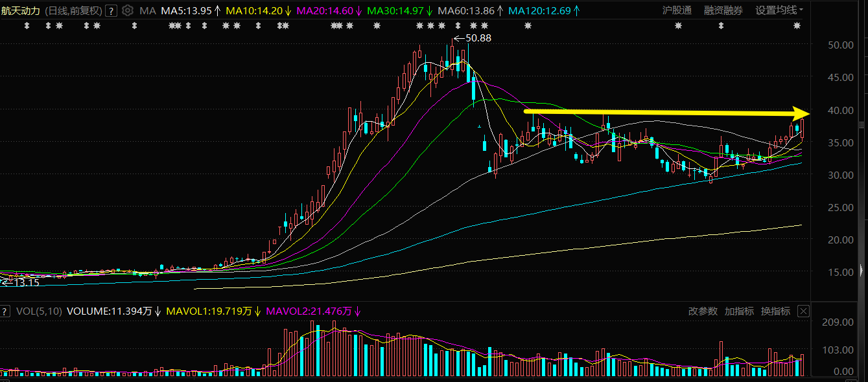
Task: Click the 13.15 low price label
Action: [27, 283]
